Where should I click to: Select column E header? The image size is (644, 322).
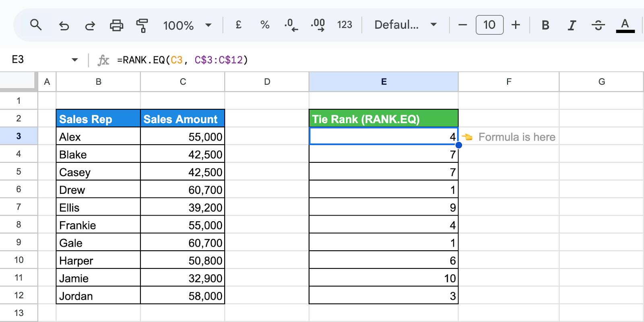384,82
